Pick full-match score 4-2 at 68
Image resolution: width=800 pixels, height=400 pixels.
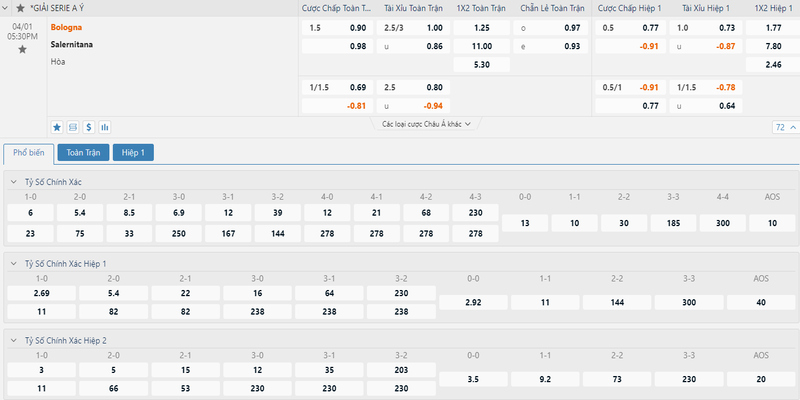tap(426, 213)
